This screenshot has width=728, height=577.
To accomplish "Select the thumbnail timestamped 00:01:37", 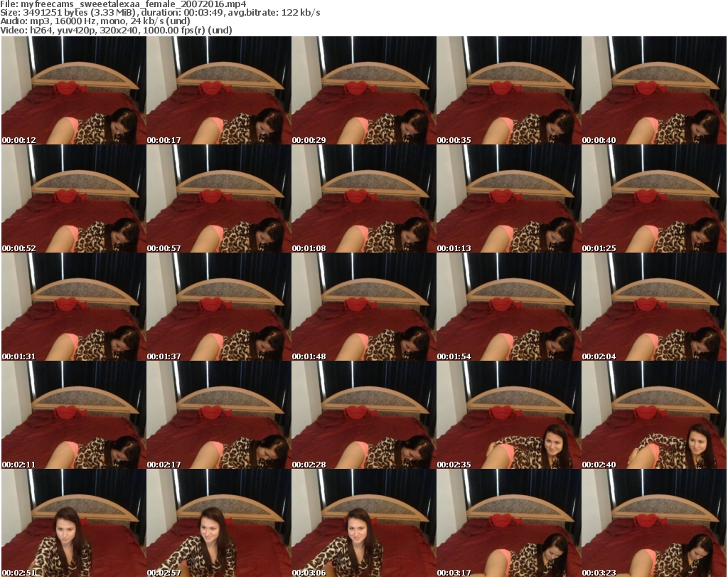I will click(219, 307).
